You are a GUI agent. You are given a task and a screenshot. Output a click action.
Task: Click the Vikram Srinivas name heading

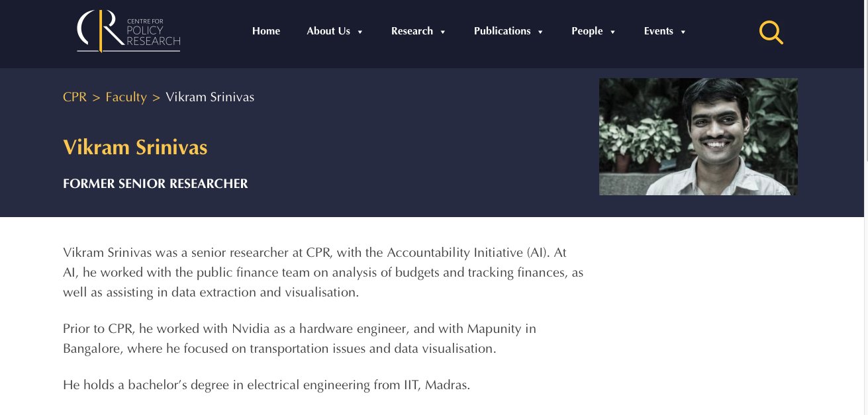tap(135, 147)
